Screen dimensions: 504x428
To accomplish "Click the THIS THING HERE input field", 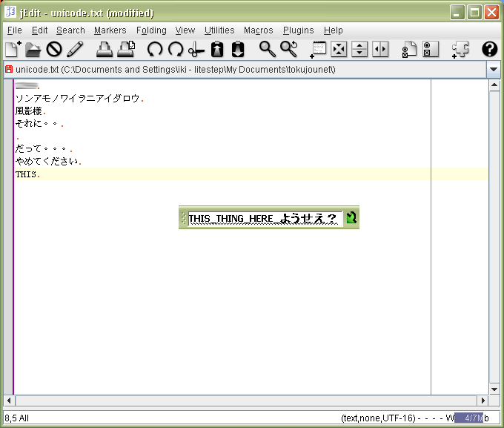I will pos(264,218).
